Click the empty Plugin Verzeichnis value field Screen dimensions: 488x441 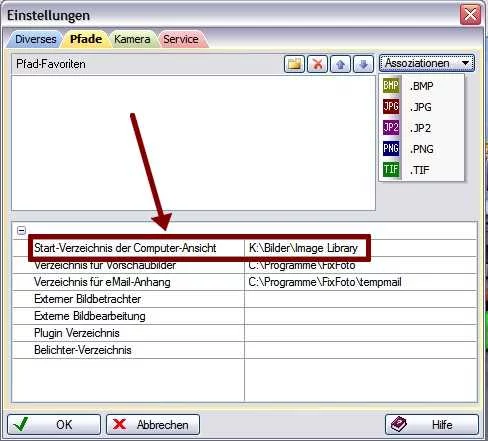click(x=360, y=333)
